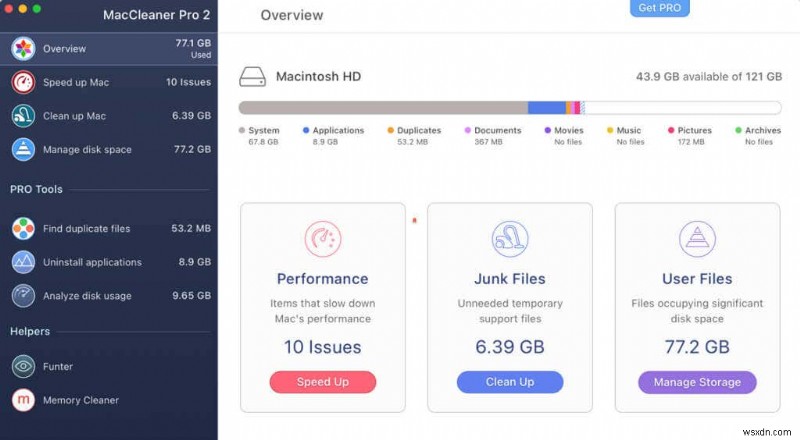Launch the Memory Cleaner helper
Screen dimensions: 800x440
click(x=109, y=400)
